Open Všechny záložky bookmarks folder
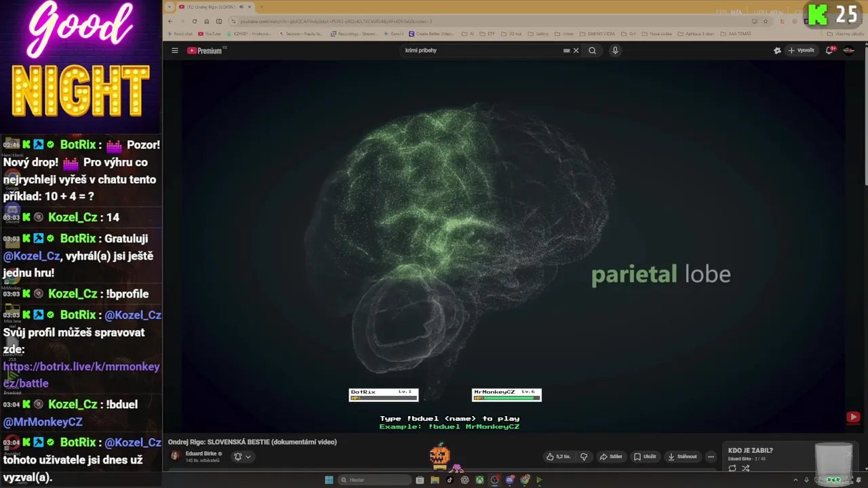The image size is (868, 488). [846, 33]
